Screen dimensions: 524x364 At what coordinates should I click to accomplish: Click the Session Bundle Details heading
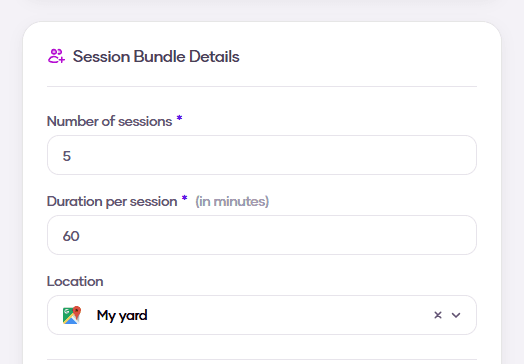[x=156, y=56]
